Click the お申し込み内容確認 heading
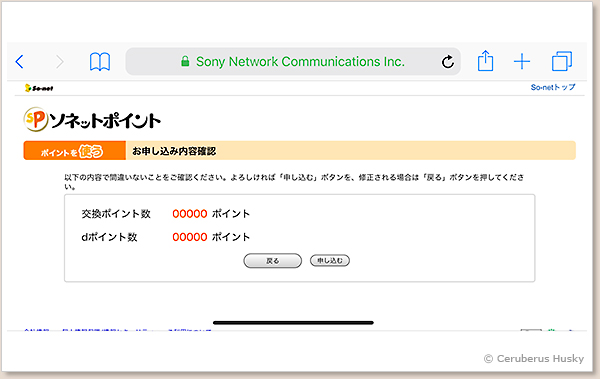Screen dimensions: 600x379 pyautogui.click(x=174, y=151)
